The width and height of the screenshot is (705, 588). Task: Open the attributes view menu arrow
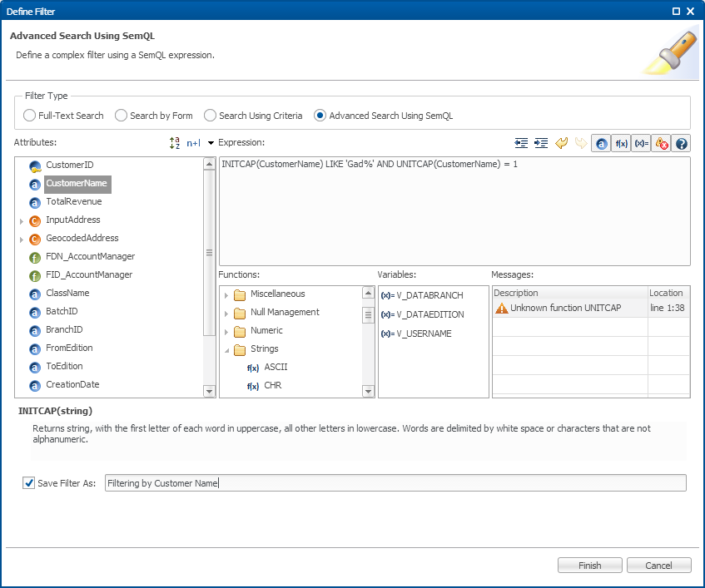click(211, 143)
